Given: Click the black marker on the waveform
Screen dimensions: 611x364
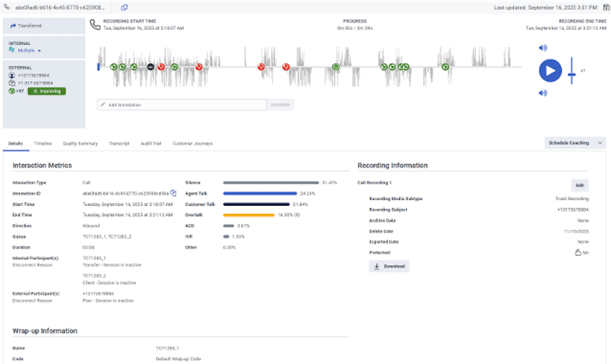Looking at the screenshot, I should point(151,66).
